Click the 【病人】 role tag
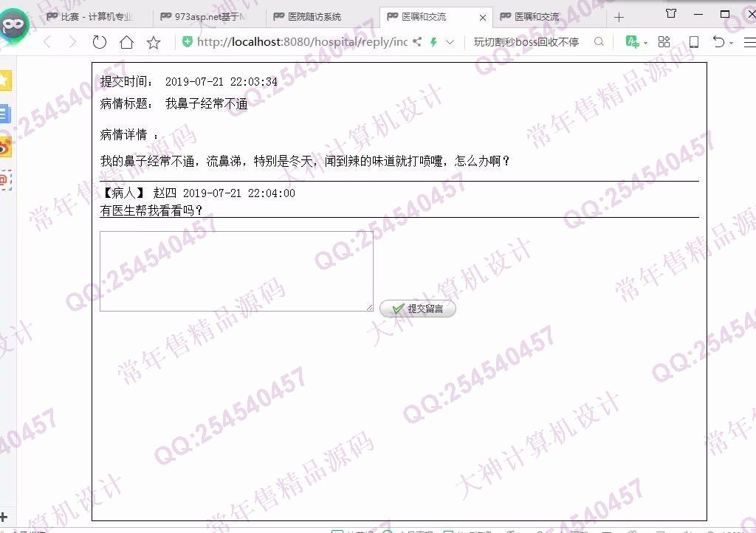 [123, 193]
